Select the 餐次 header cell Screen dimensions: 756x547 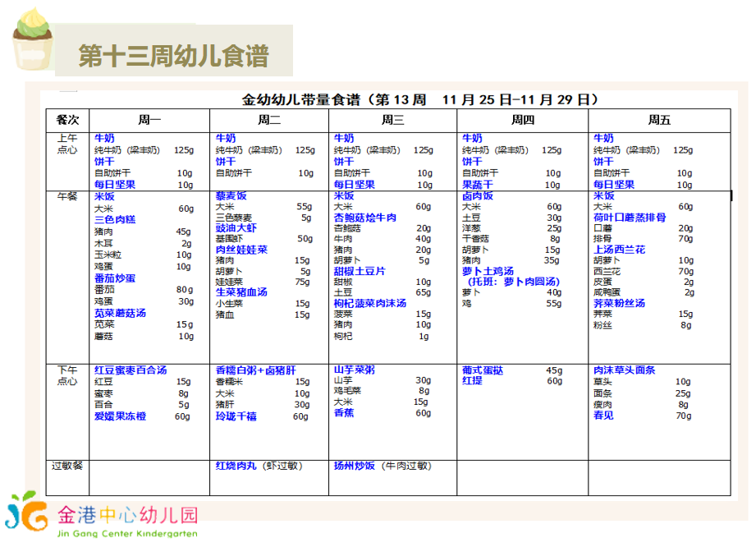pyautogui.click(x=67, y=120)
